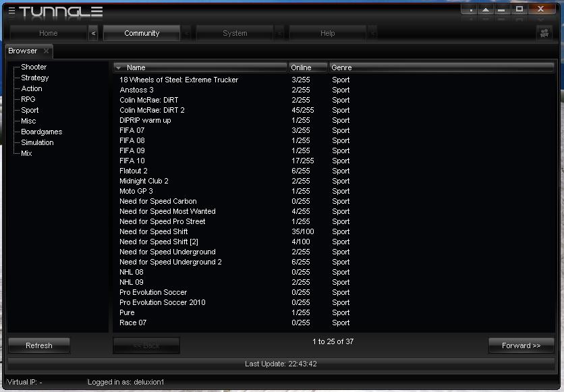Select the Pure network row
The width and height of the screenshot is (564, 392).
point(334,312)
